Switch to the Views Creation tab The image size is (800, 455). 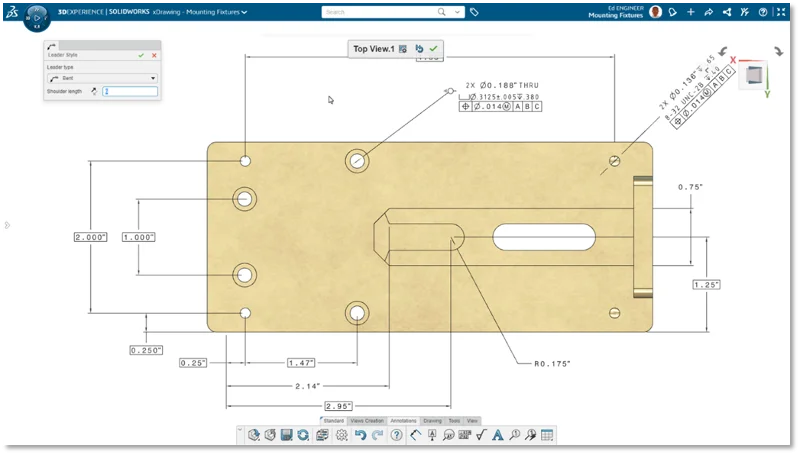[367, 421]
